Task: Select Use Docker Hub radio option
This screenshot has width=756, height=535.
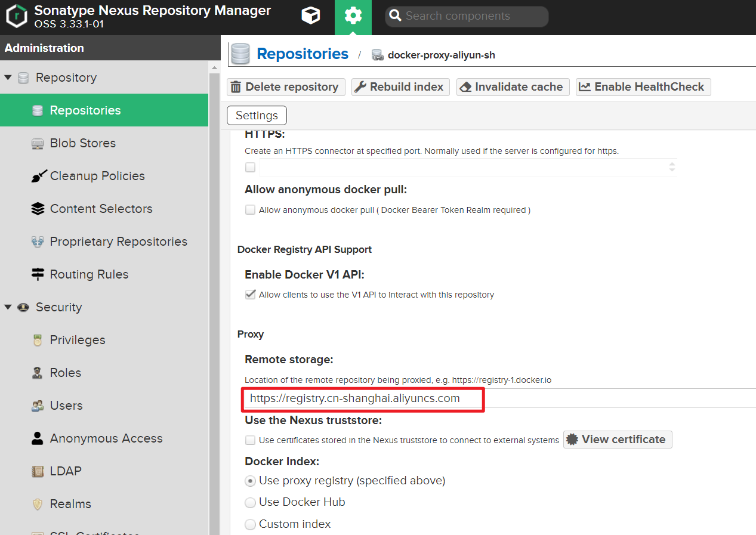Action: coord(251,502)
